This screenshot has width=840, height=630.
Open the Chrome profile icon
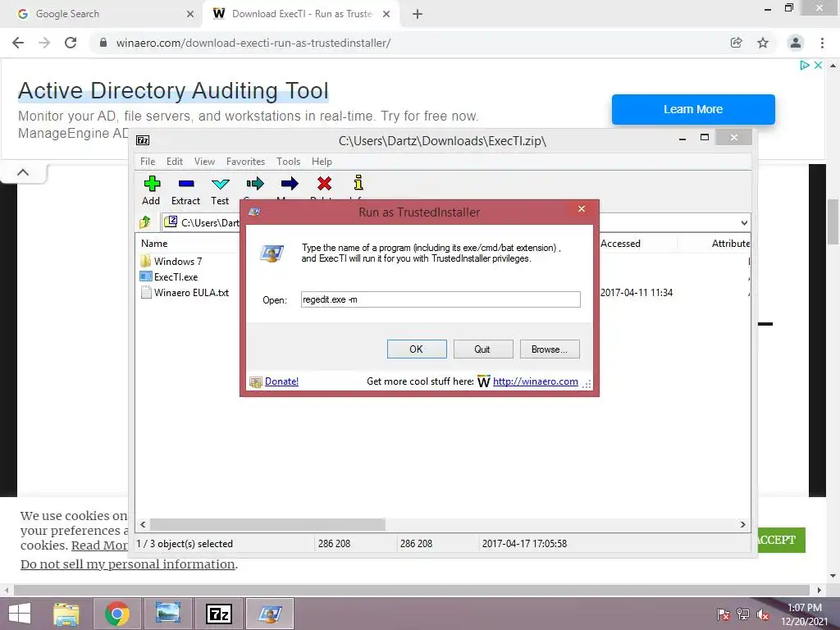coord(796,43)
